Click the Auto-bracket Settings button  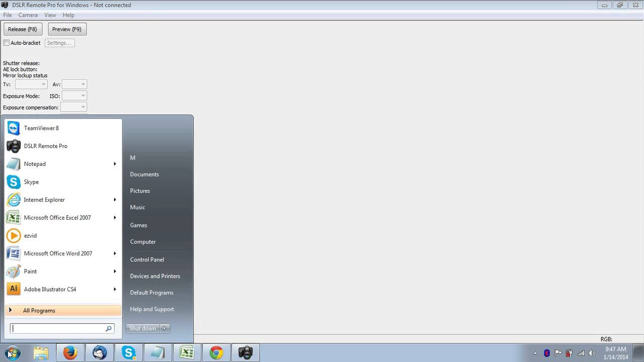pyautogui.click(x=59, y=43)
